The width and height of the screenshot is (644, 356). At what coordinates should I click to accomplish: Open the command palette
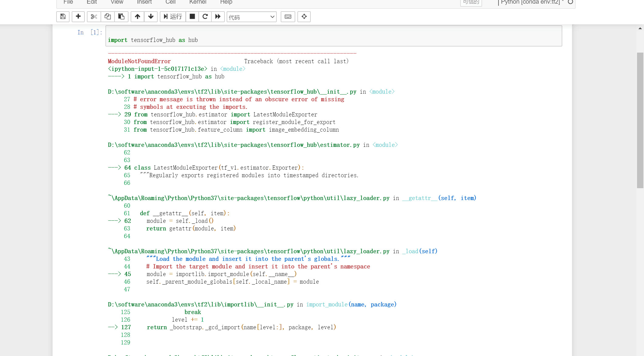point(304,17)
